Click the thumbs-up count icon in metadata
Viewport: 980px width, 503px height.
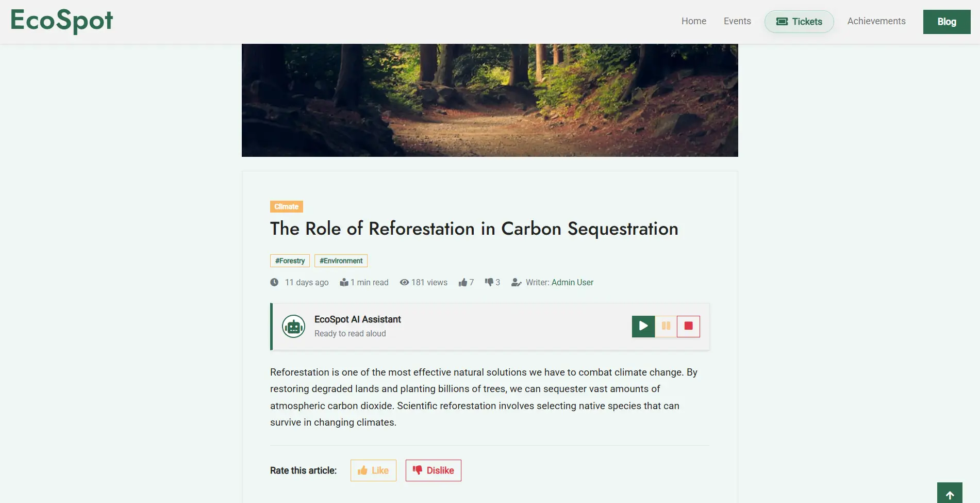(463, 283)
